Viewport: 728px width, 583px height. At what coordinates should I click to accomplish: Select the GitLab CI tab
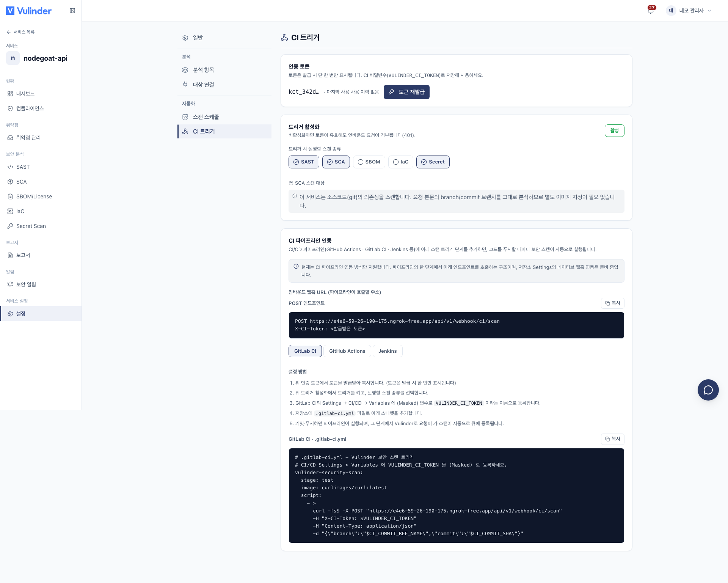pos(305,351)
